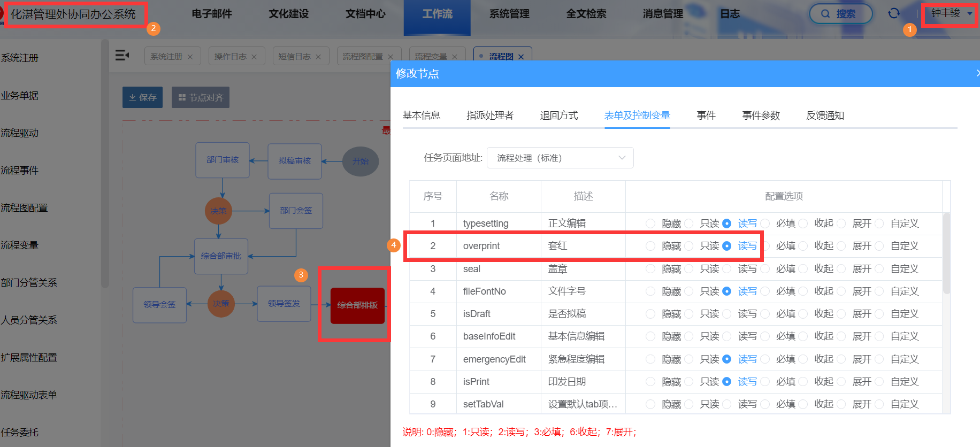
Task: Mark fileFontNo row as 必填
Action: click(x=765, y=291)
